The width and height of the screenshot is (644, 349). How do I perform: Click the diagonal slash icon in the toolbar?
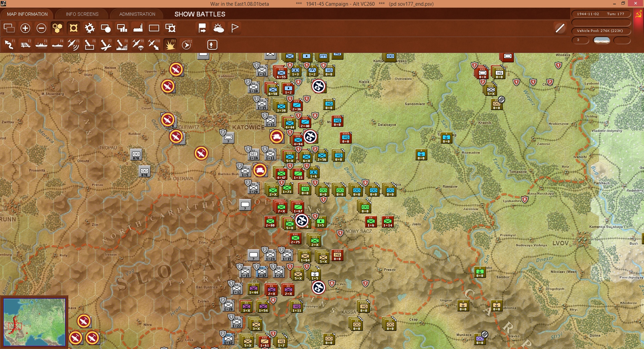click(x=560, y=28)
